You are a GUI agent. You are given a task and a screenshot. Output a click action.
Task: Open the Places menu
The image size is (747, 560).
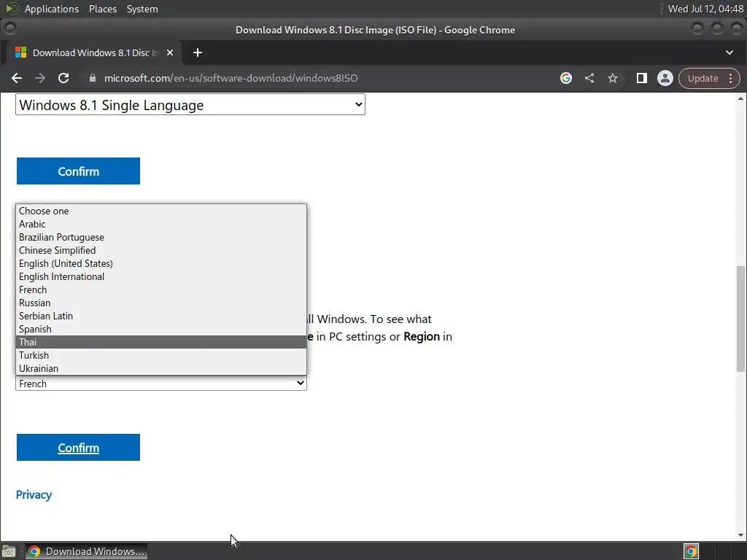coord(103,9)
